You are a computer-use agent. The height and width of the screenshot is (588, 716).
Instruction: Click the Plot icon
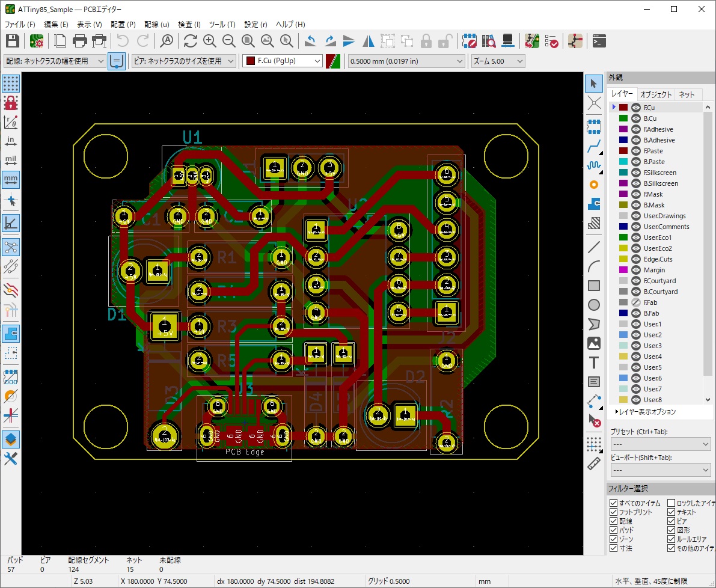click(x=99, y=41)
